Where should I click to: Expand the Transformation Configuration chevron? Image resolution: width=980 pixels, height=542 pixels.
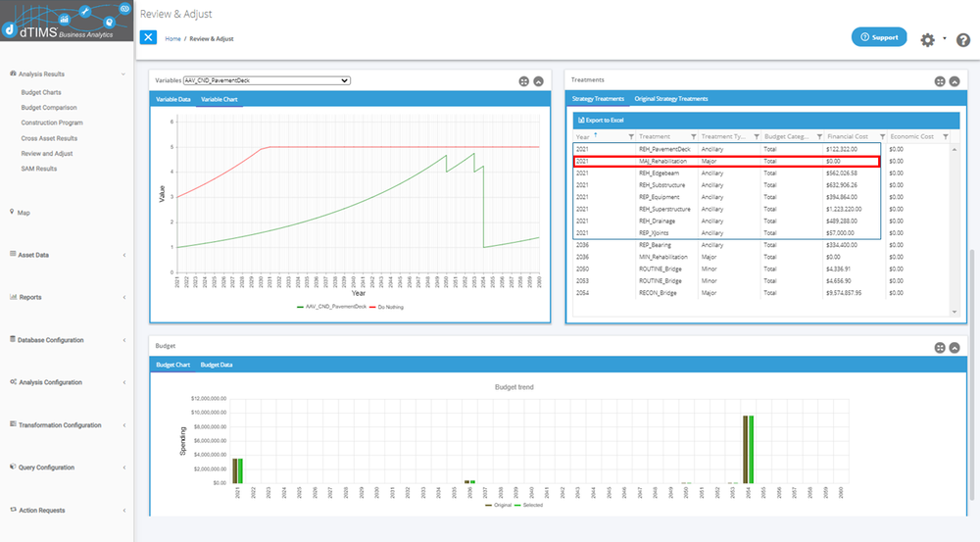click(x=123, y=425)
